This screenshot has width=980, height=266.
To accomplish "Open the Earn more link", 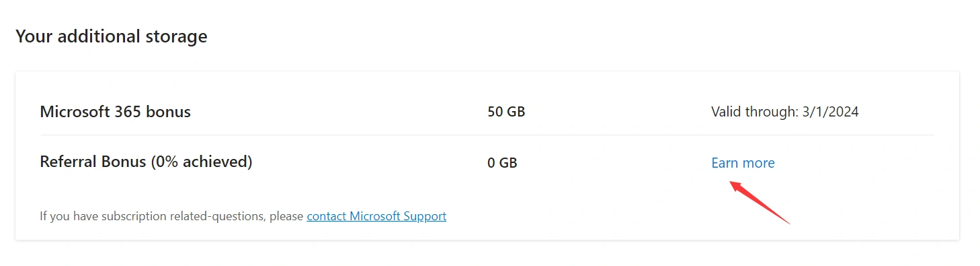I will (743, 163).
